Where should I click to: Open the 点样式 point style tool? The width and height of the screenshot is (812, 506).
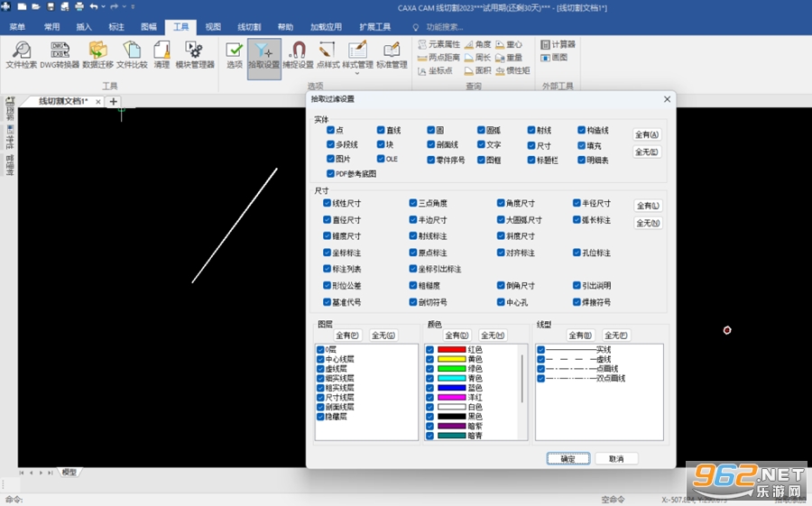(328, 55)
